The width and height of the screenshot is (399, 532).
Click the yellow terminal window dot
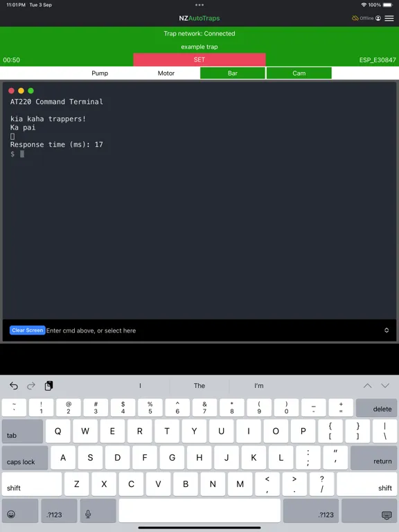pos(21,91)
